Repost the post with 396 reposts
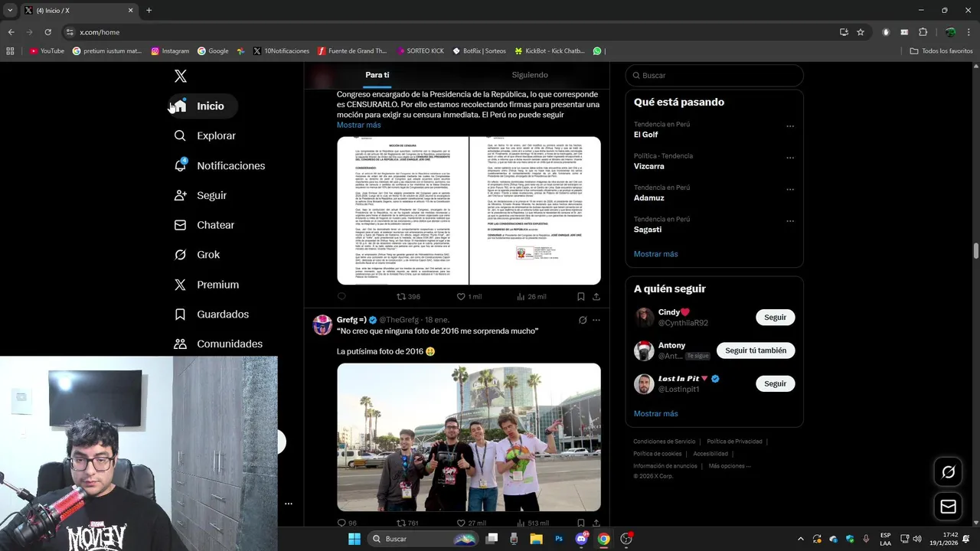Image resolution: width=980 pixels, height=551 pixels. (408, 297)
